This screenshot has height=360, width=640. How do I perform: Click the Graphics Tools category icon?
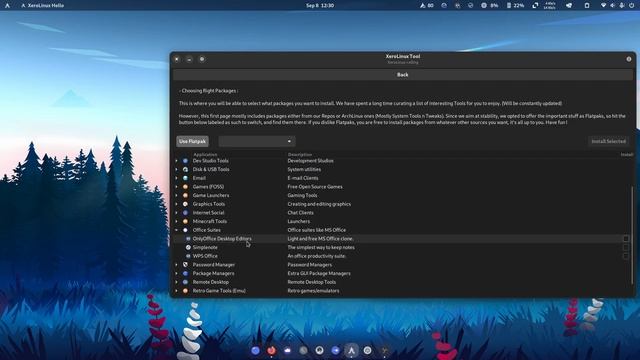pyautogui.click(x=185, y=204)
